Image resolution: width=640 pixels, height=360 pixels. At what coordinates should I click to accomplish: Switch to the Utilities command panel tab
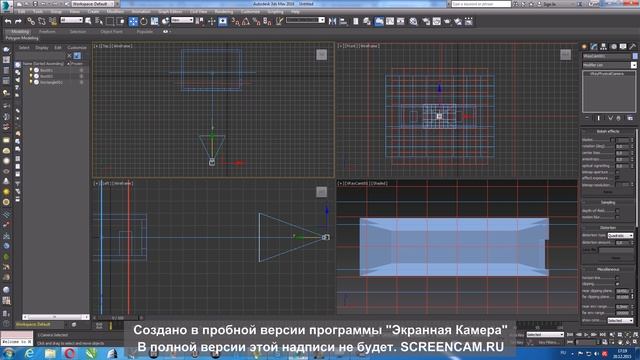tap(633, 47)
